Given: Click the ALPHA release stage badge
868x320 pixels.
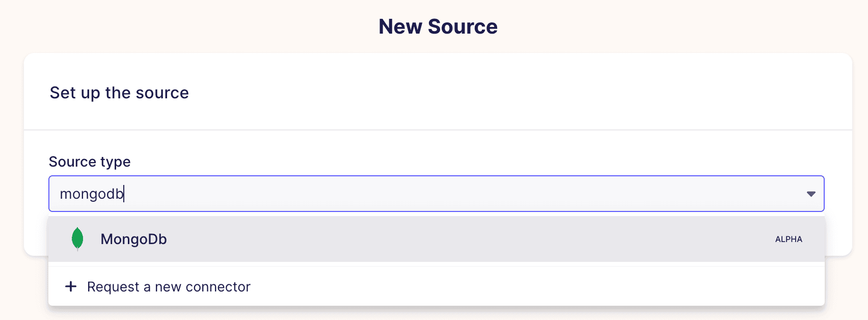Looking at the screenshot, I should (789, 239).
